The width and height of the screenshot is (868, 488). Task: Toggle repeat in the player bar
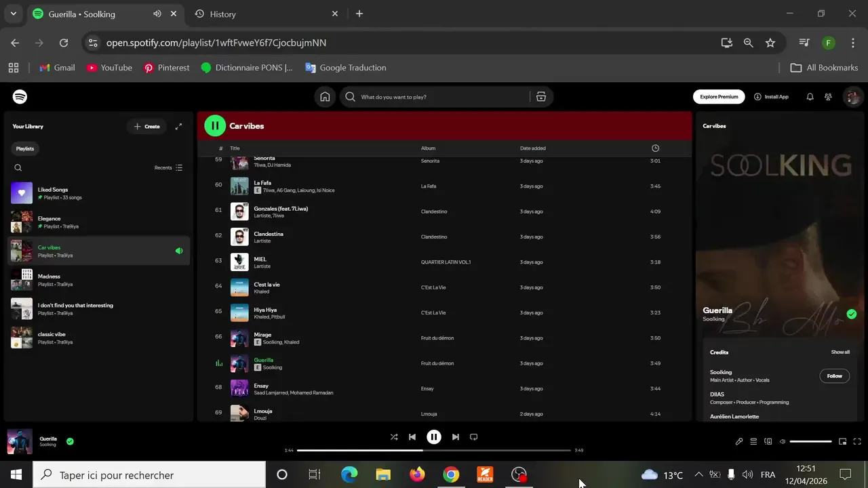[474, 437]
